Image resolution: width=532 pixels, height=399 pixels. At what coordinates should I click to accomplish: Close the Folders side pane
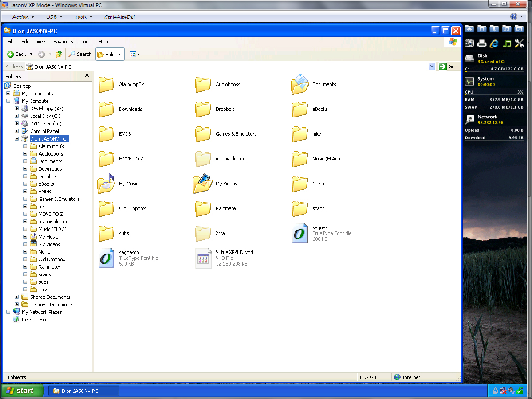[x=87, y=76]
